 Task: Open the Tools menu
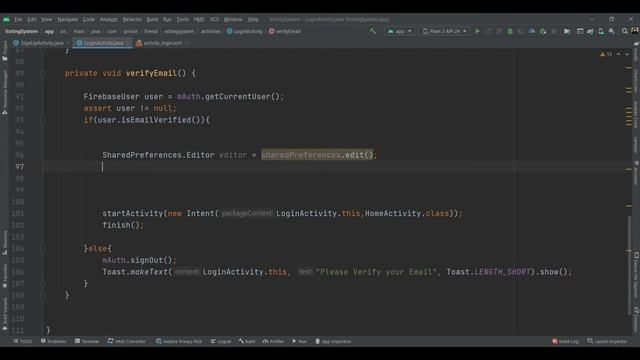[x=182, y=19]
